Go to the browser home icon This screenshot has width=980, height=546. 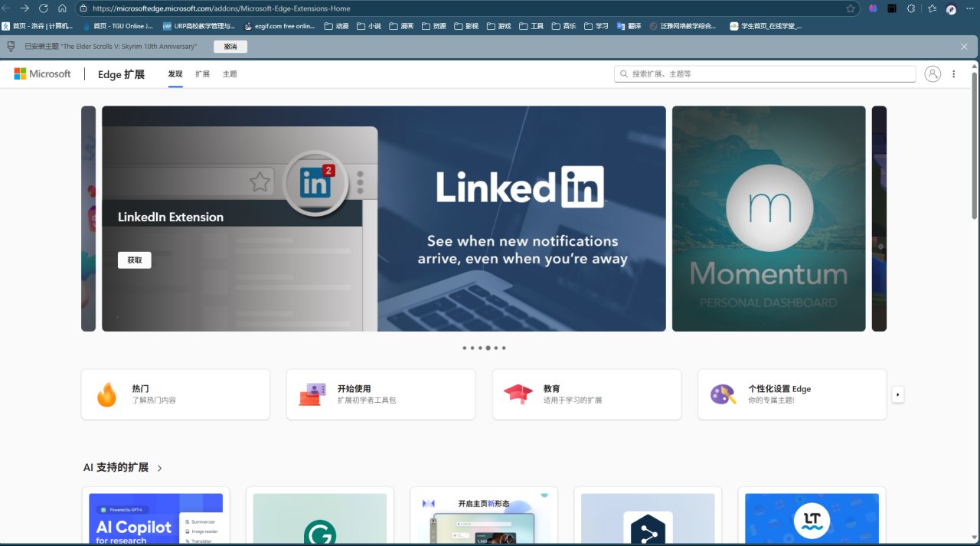click(63, 8)
